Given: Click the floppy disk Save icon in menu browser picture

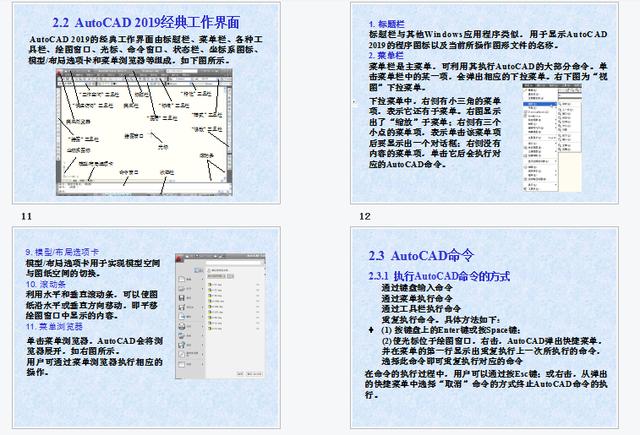Looking at the screenshot, I should 182,297.
